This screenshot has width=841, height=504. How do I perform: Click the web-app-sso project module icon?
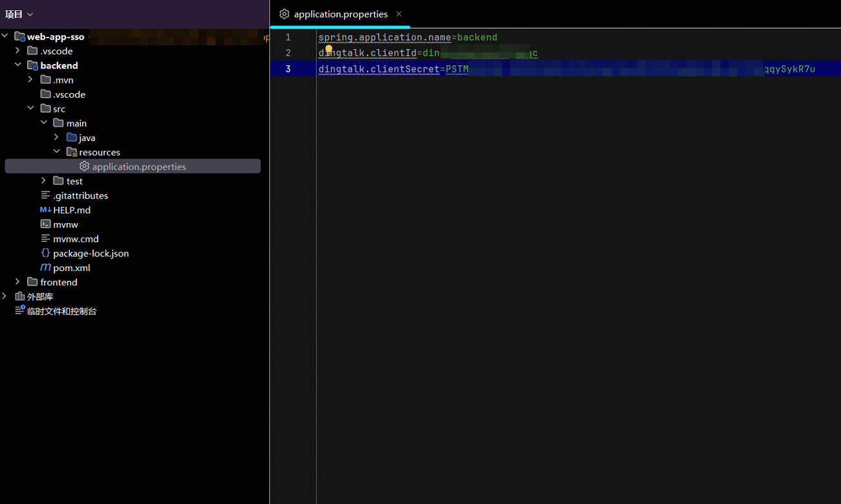(x=19, y=37)
